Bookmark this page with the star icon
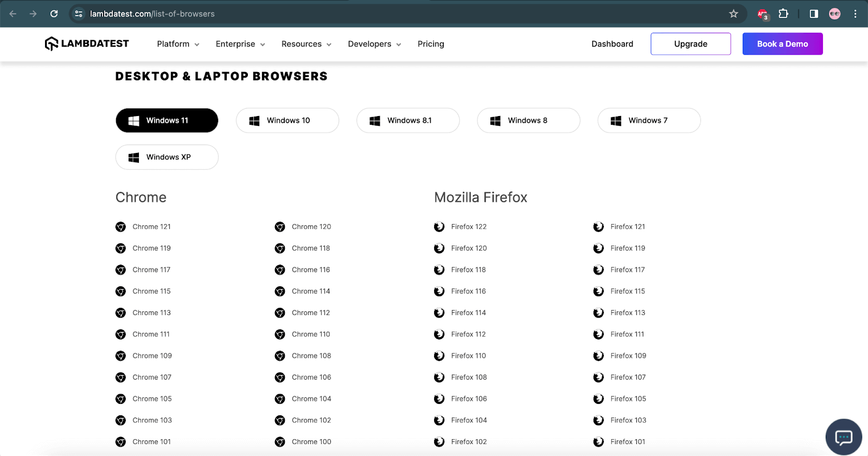 [733, 14]
